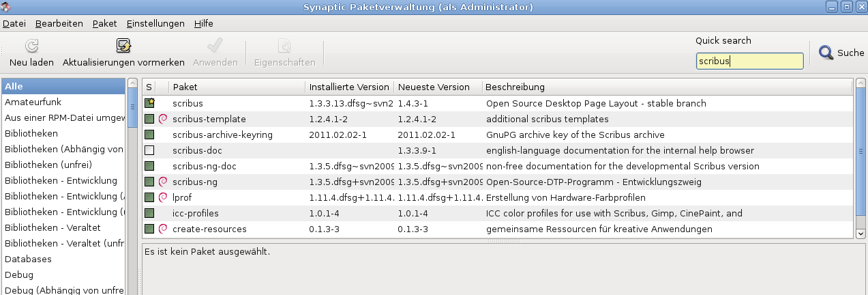
Task: Sort by Beschreibung column header
Action: pyautogui.click(x=668, y=87)
